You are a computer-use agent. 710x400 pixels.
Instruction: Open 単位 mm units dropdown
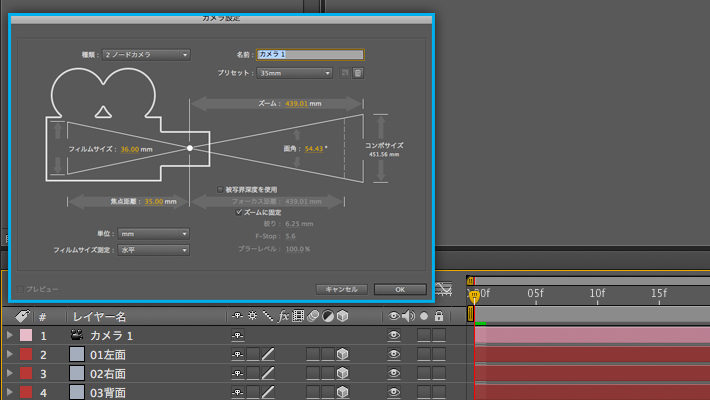[154, 234]
